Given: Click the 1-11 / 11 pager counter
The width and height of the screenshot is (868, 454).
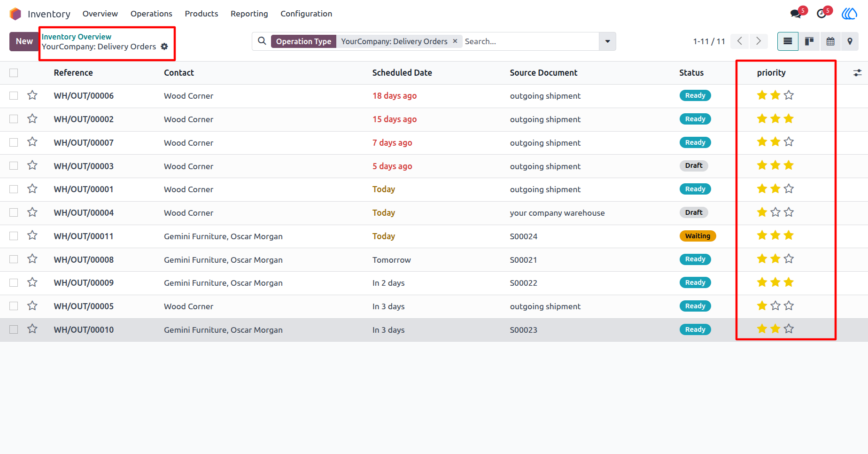Looking at the screenshot, I should (709, 41).
